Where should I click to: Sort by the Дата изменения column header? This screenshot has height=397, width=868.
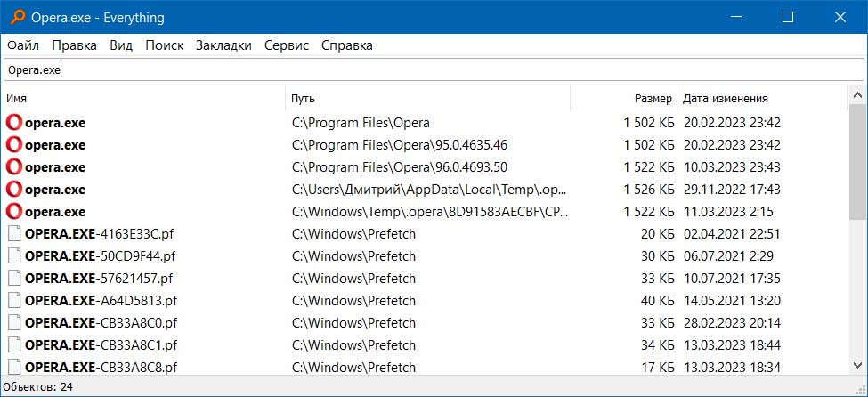point(762,99)
